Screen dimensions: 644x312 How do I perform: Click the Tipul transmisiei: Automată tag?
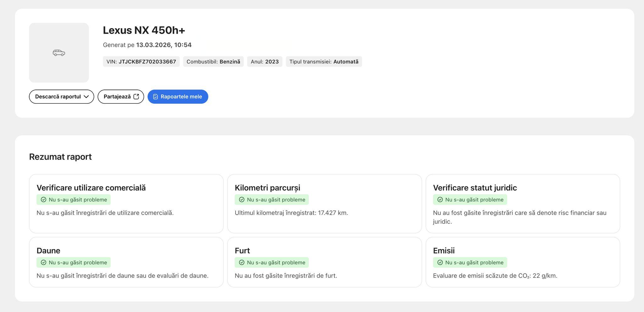[x=324, y=62]
